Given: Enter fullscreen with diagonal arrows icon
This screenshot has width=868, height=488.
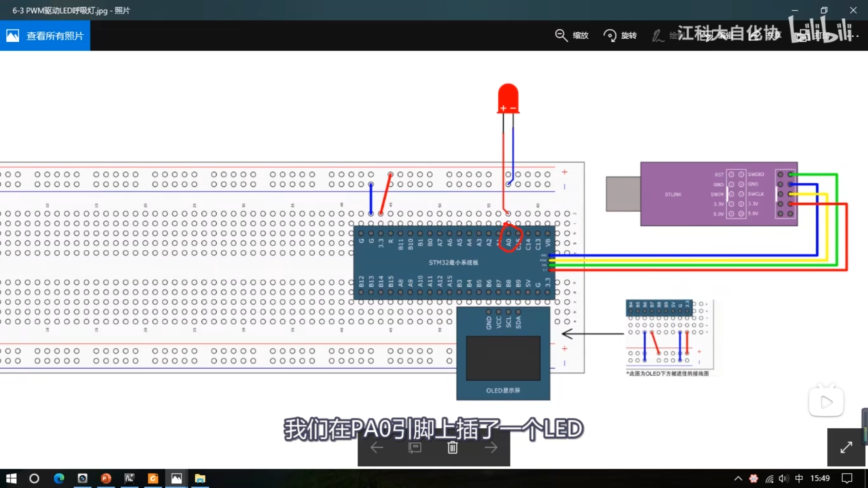Looking at the screenshot, I should (x=846, y=447).
